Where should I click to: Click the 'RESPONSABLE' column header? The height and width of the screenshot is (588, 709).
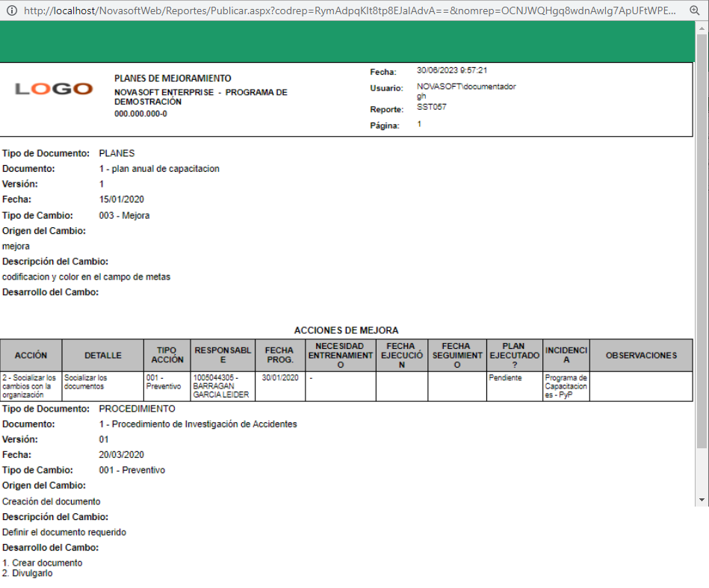point(223,356)
